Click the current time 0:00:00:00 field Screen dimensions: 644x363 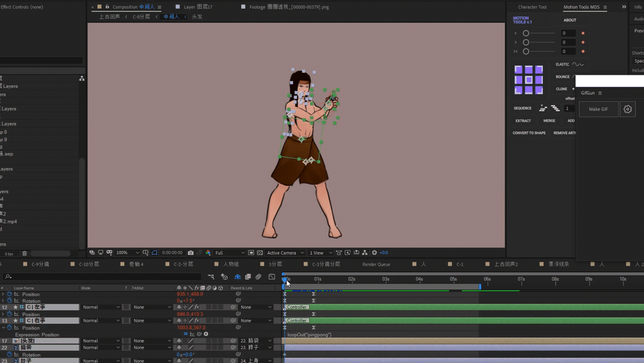(172, 253)
